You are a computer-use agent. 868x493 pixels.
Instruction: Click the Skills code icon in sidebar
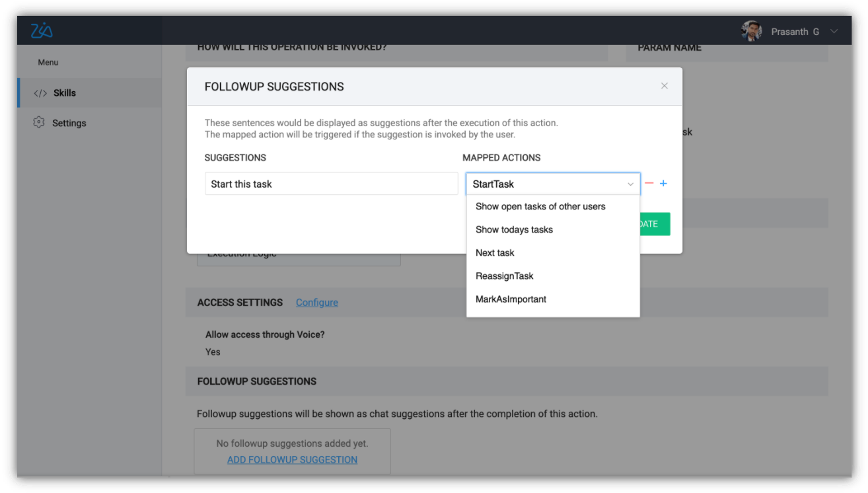tap(40, 93)
